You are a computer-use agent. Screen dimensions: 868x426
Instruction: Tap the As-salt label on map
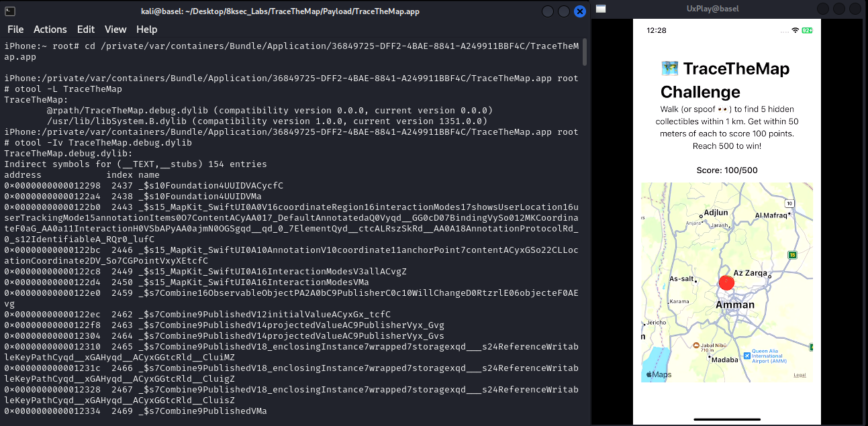[683, 278]
